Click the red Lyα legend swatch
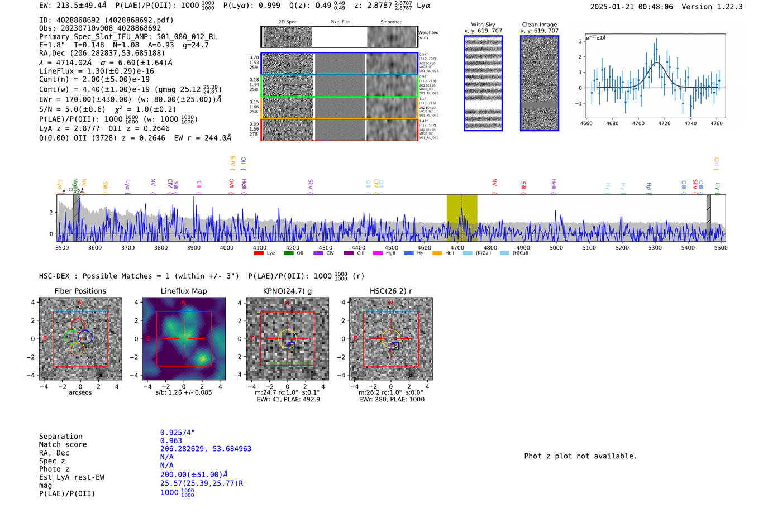The image size is (782, 532). click(258, 253)
